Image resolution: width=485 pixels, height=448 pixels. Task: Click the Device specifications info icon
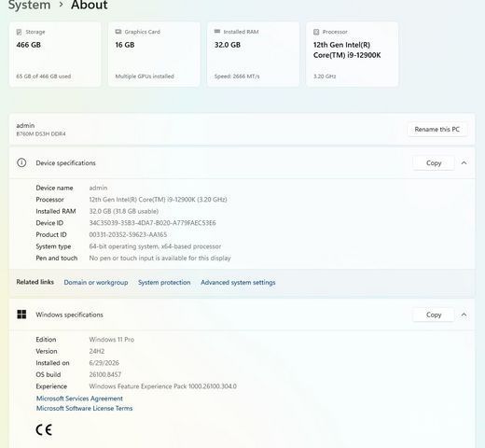(21, 162)
